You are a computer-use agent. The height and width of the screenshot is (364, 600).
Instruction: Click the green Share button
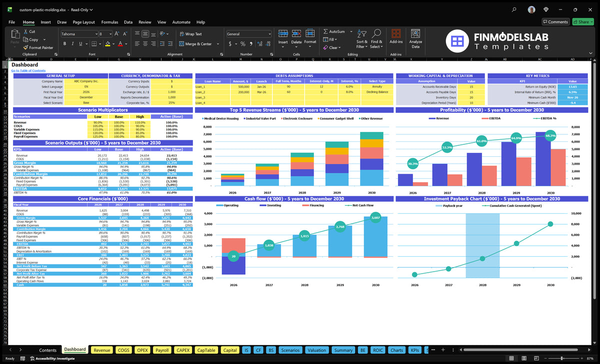pyautogui.click(x=582, y=22)
